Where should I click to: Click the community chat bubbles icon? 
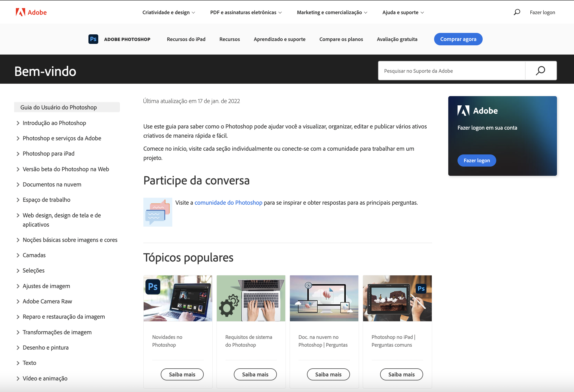click(x=158, y=212)
